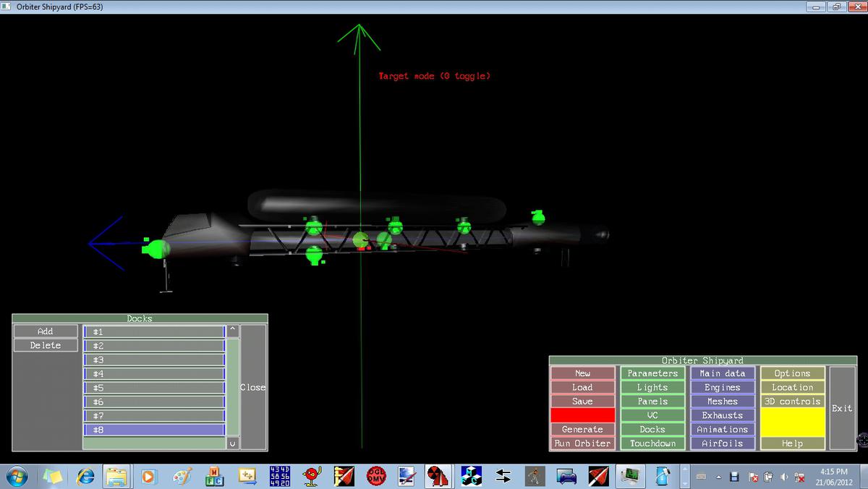The width and height of the screenshot is (868, 489).
Task: Open the two-way arrows taskbar icon
Action: click(503, 476)
